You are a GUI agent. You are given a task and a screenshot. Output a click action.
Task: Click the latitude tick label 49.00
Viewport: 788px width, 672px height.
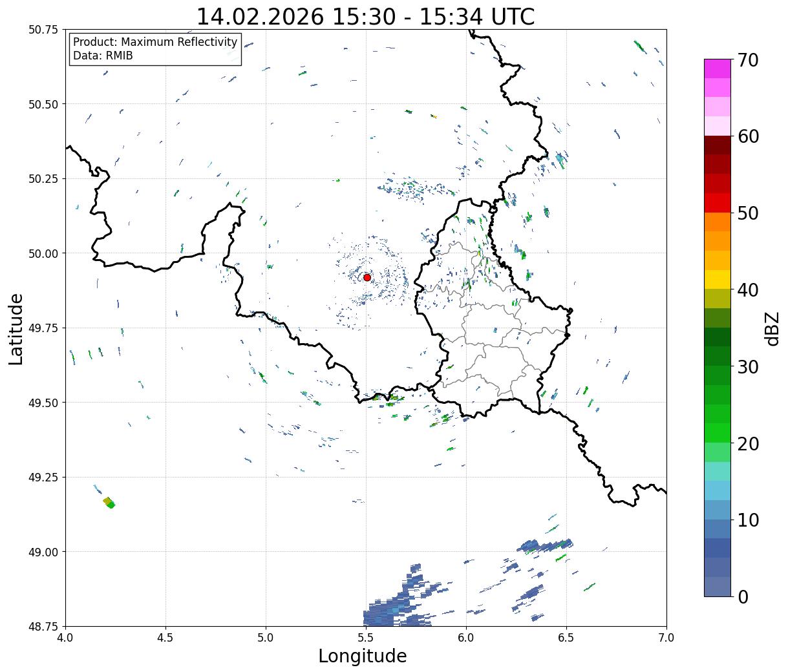click(x=43, y=552)
